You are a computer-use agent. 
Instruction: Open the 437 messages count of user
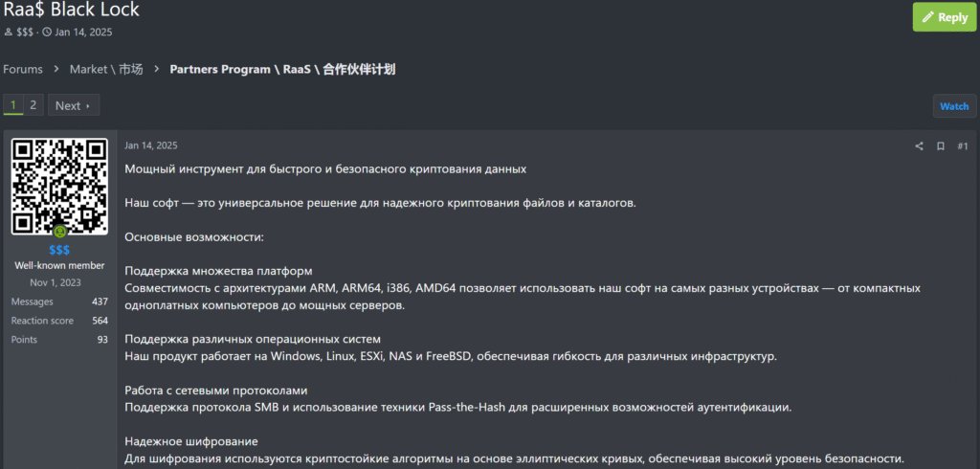(100, 302)
